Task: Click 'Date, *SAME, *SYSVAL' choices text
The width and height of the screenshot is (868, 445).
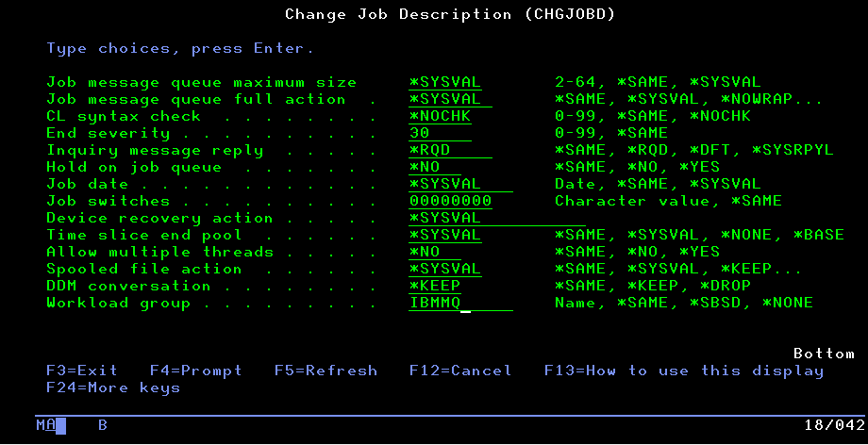Action: tap(658, 184)
